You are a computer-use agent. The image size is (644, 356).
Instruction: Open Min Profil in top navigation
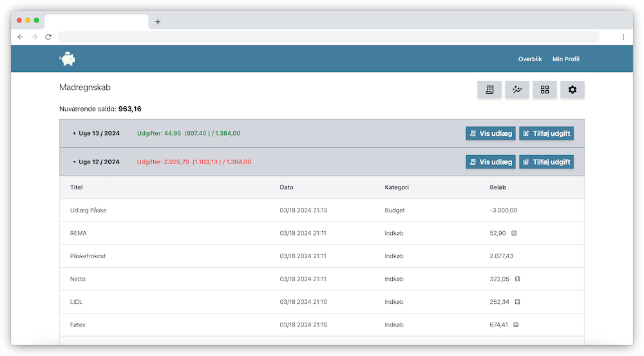click(565, 59)
